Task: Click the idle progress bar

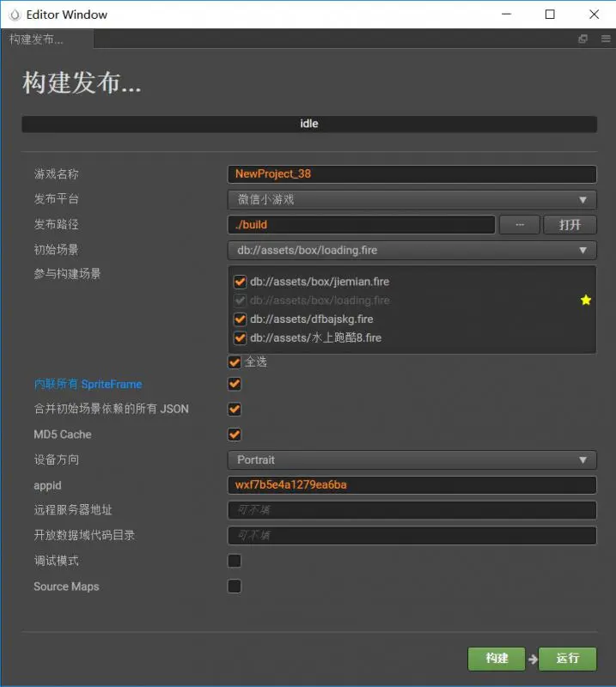Action: [309, 124]
